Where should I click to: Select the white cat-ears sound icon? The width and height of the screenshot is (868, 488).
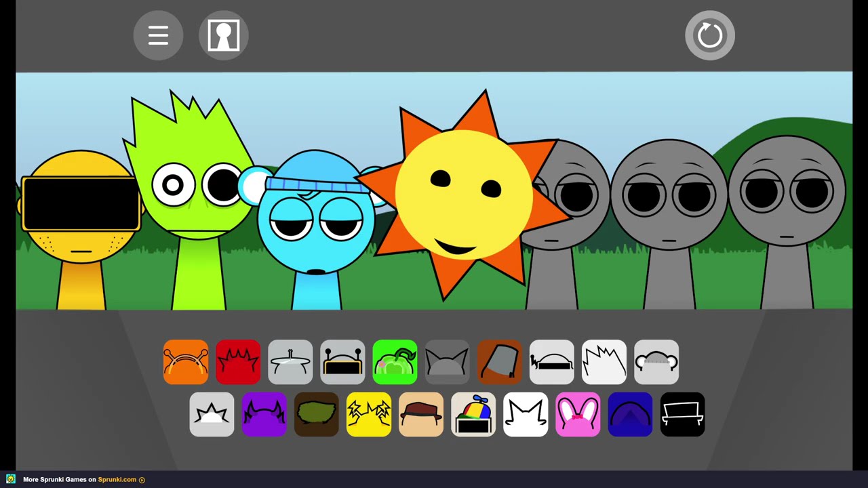(x=525, y=414)
